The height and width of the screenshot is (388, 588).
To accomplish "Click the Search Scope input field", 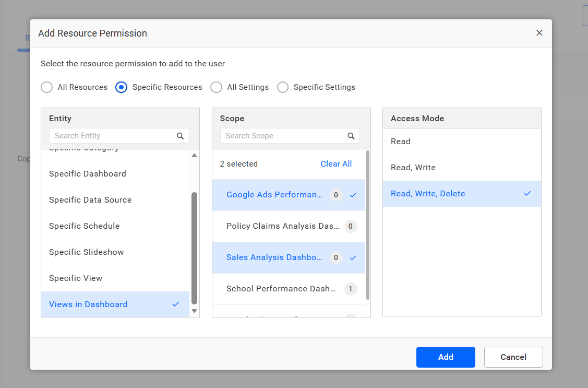I will coord(290,136).
